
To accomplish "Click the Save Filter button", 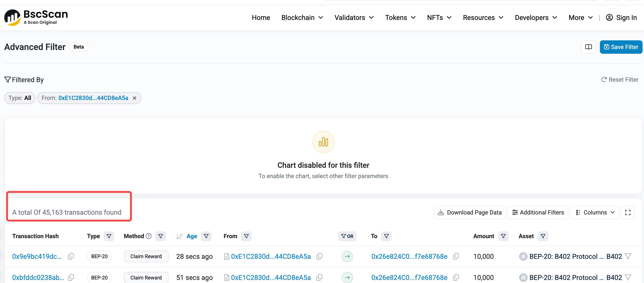I will [621, 47].
